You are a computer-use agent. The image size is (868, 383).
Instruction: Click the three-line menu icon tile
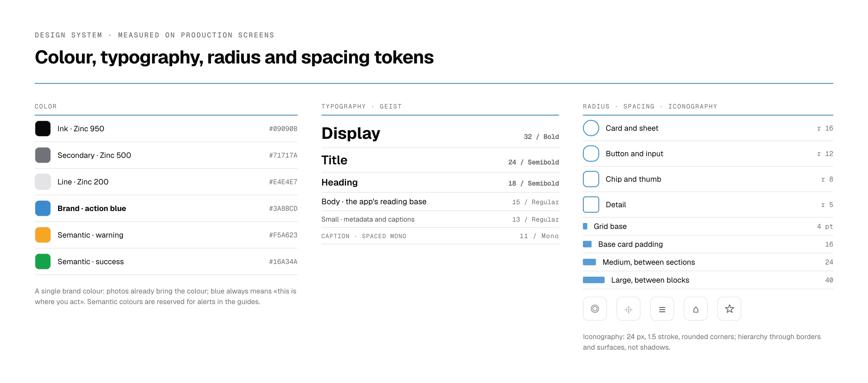[662, 309]
